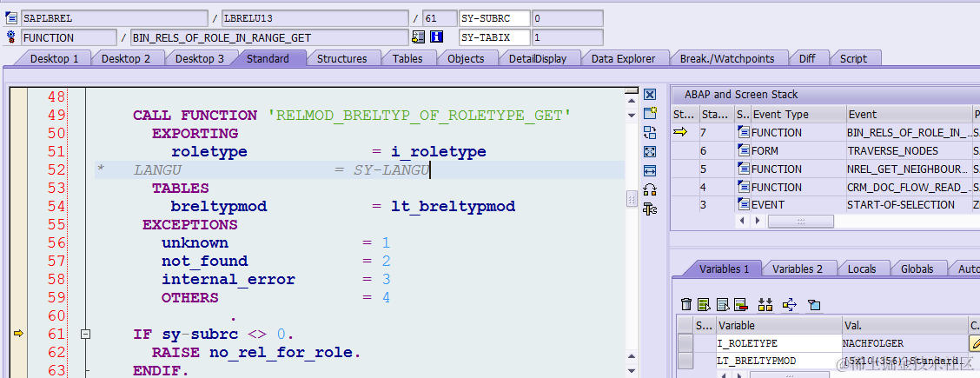
Task: Open the Objects tab
Action: click(x=466, y=59)
